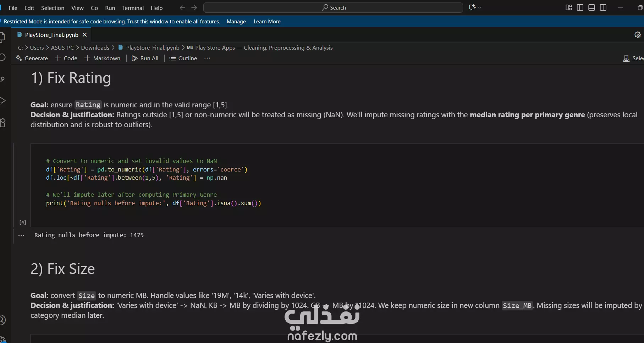Expand the Copilot dropdown chevron
The image size is (644, 343).
click(x=480, y=7)
